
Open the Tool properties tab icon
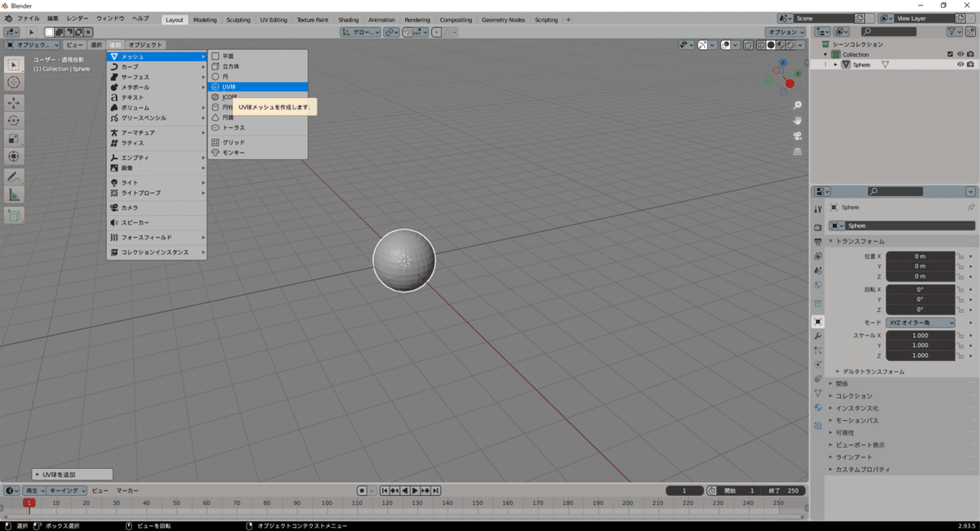click(x=817, y=210)
